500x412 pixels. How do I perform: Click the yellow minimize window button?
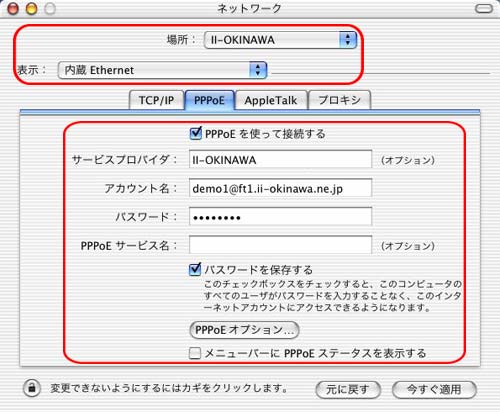pos(31,9)
